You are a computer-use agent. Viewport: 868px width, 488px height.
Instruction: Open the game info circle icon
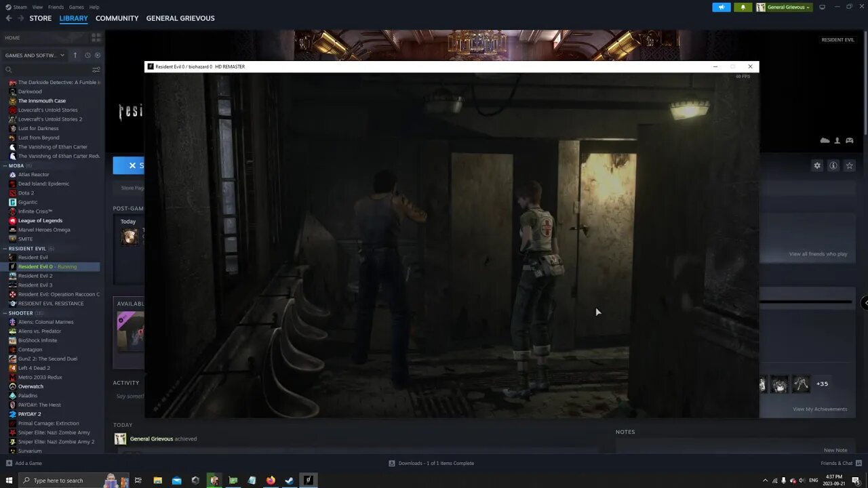pos(833,165)
